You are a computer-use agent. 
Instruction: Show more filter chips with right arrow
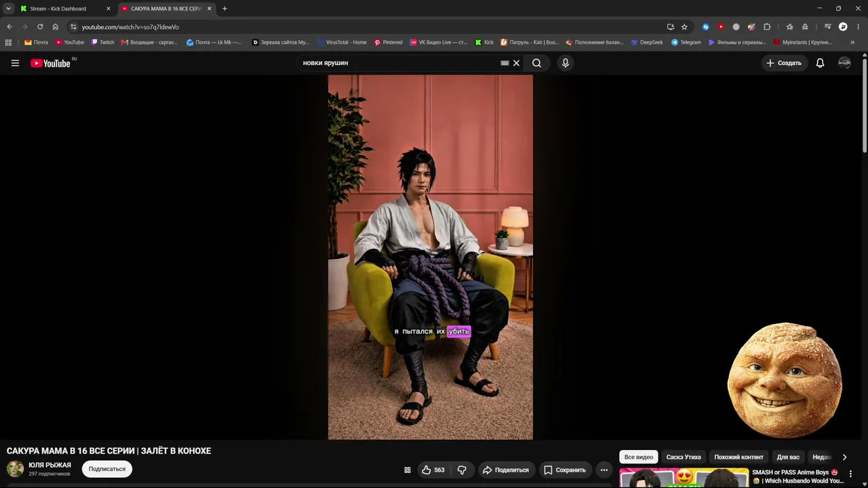[844, 457]
